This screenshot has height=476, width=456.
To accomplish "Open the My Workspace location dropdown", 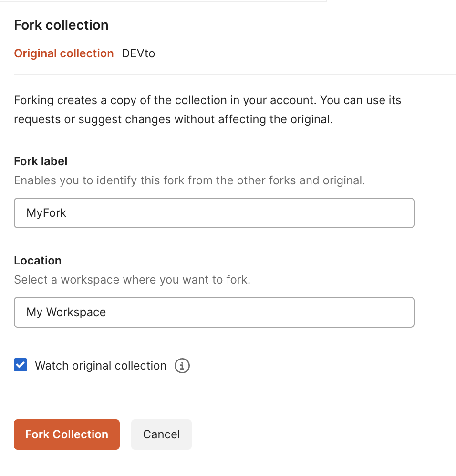I will click(x=214, y=312).
